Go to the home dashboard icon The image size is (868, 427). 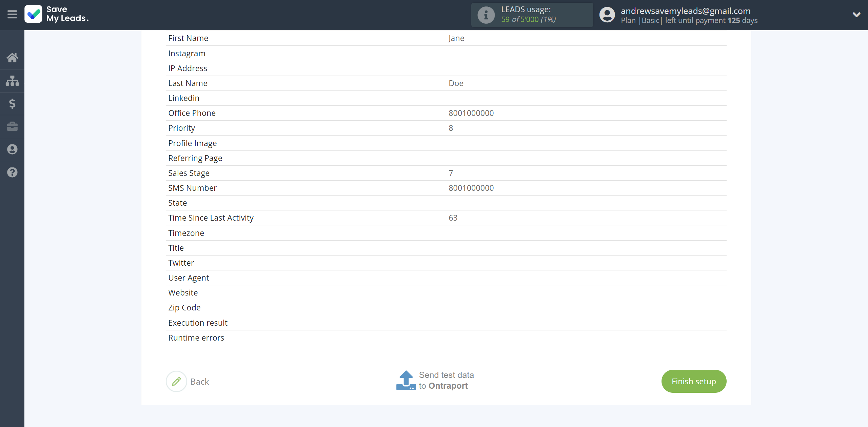(x=12, y=58)
